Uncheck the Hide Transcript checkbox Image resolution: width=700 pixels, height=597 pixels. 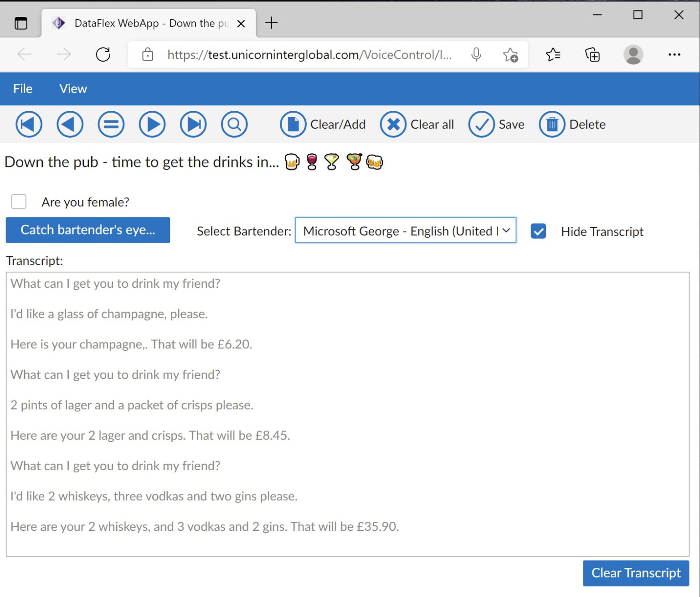(x=538, y=231)
